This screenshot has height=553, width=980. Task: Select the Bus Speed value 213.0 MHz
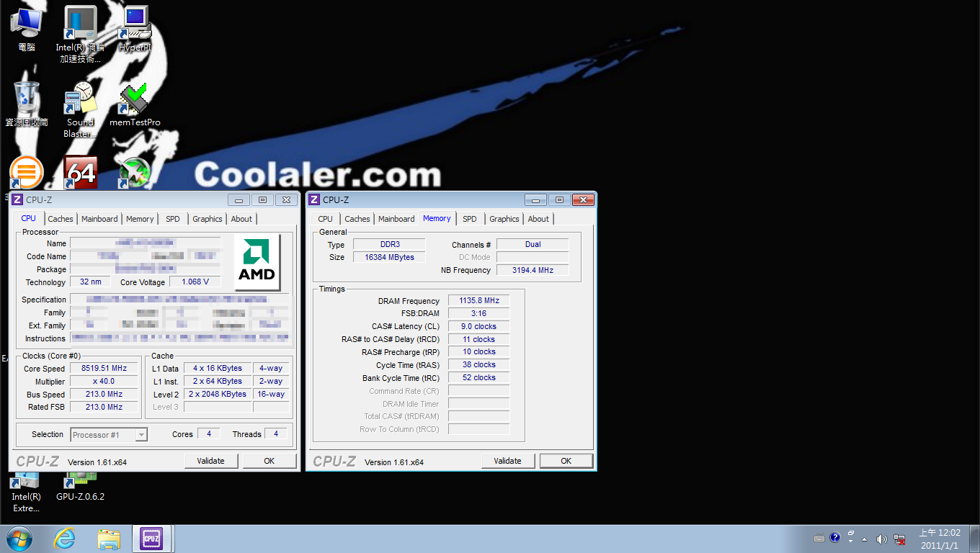pos(104,394)
